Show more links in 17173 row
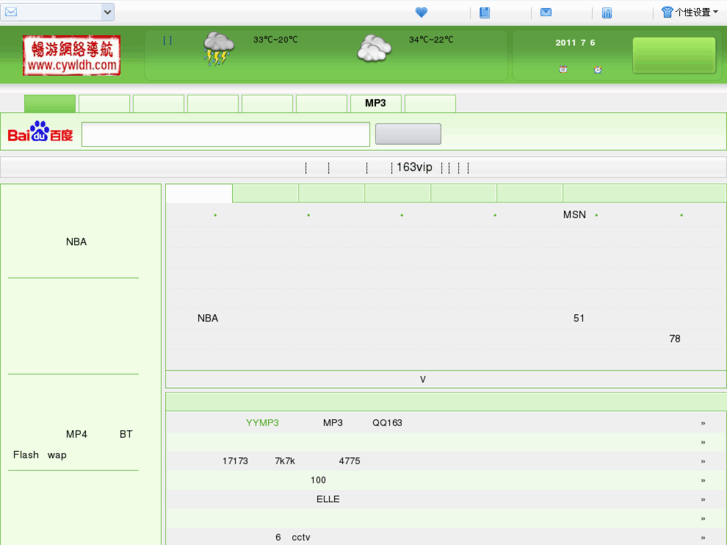 pyautogui.click(x=703, y=462)
